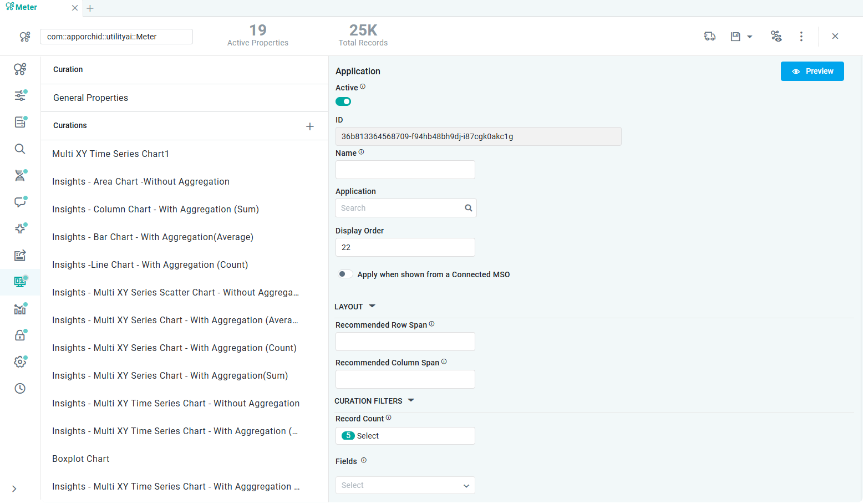
Task: Enable Apply when shown from Connected MSO
Action: [x=345, y=274]
